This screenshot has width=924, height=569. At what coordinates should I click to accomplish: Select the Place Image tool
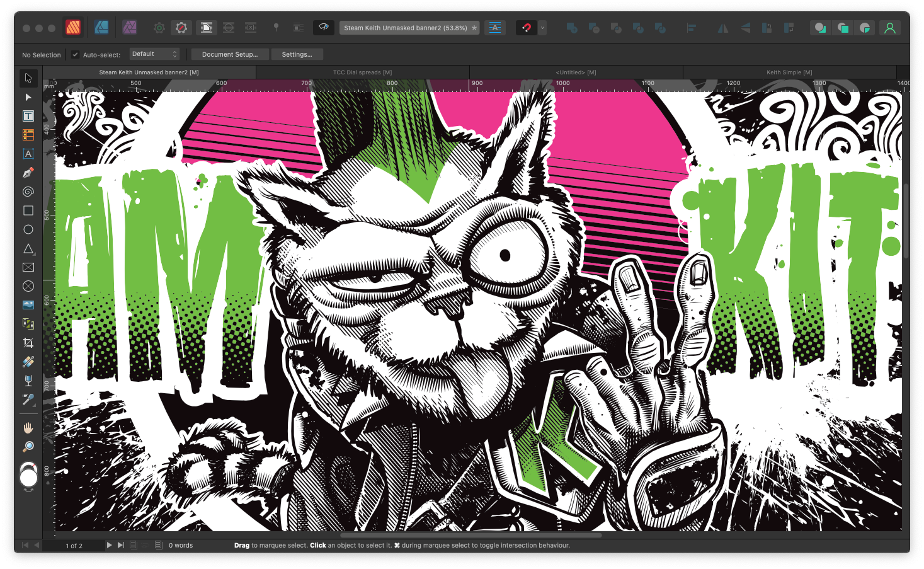28,305
